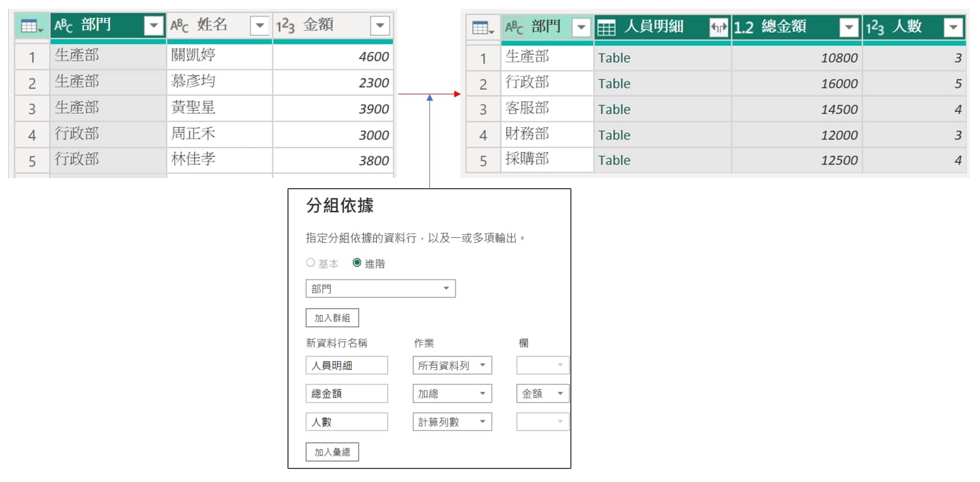Click the right table's top-left table icon
Image resolution: width=980 pixels, height=482 pixels.
(x=483, y=28)
